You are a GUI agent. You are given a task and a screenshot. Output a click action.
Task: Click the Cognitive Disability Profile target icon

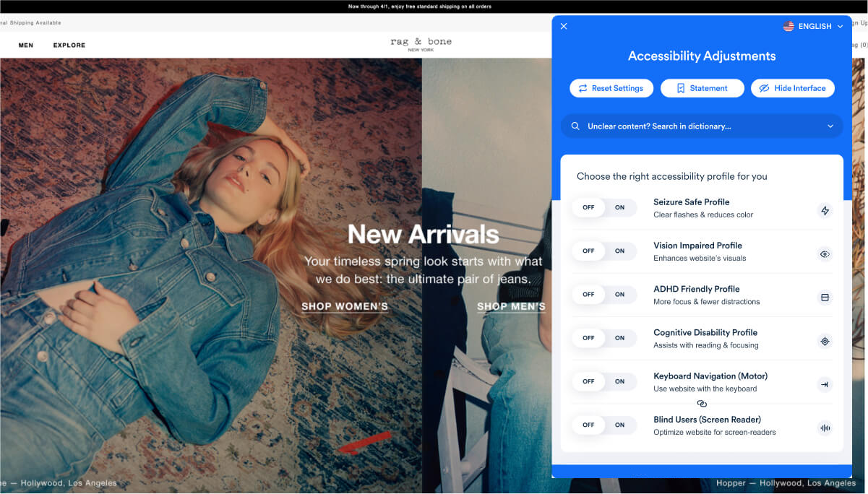click(825, 341)
